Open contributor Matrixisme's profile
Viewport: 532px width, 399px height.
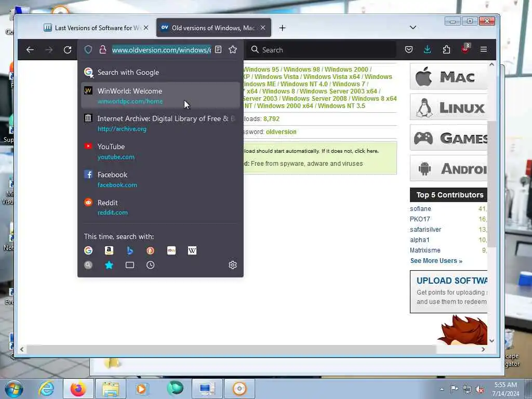tap(425, 250)
